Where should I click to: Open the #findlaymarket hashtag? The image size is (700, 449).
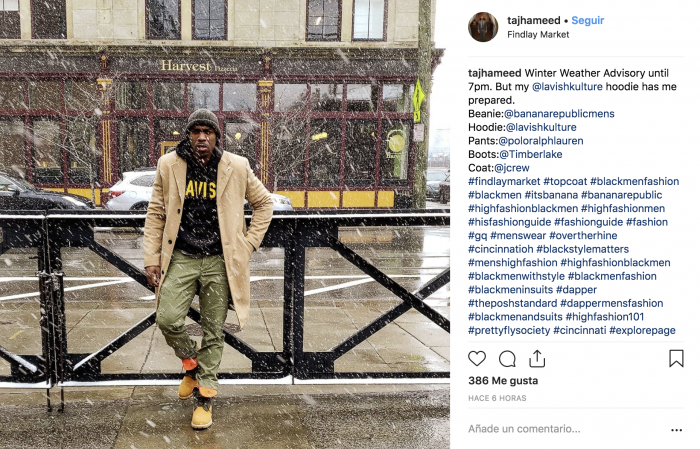[x=504, y=182]
